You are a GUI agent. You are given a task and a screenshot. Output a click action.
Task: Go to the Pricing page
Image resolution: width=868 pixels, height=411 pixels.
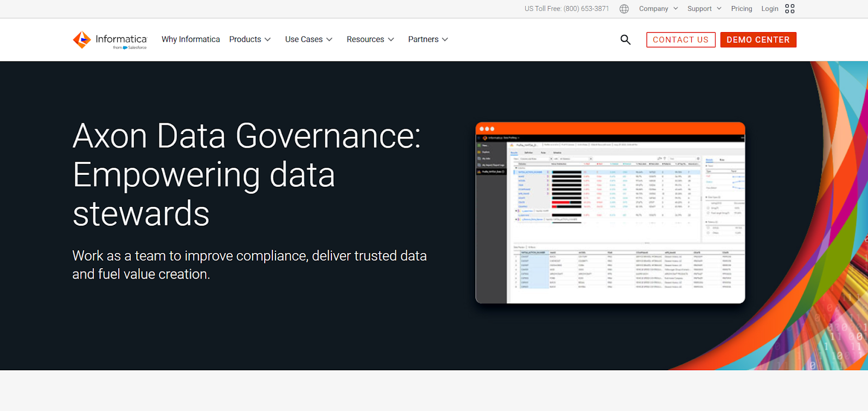click(742, 9)
